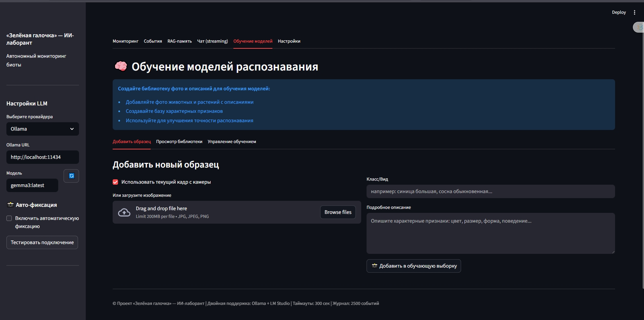Open the three-dot main menu
Viewport: 644px width, 320px height.
tap(635, 12)
